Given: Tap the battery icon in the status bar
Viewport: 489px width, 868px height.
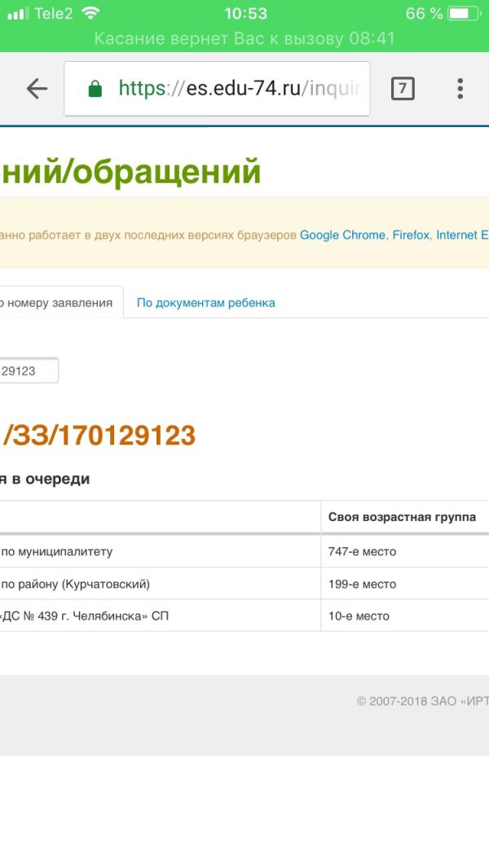Looking at the screenshot, I should (463, 13).
